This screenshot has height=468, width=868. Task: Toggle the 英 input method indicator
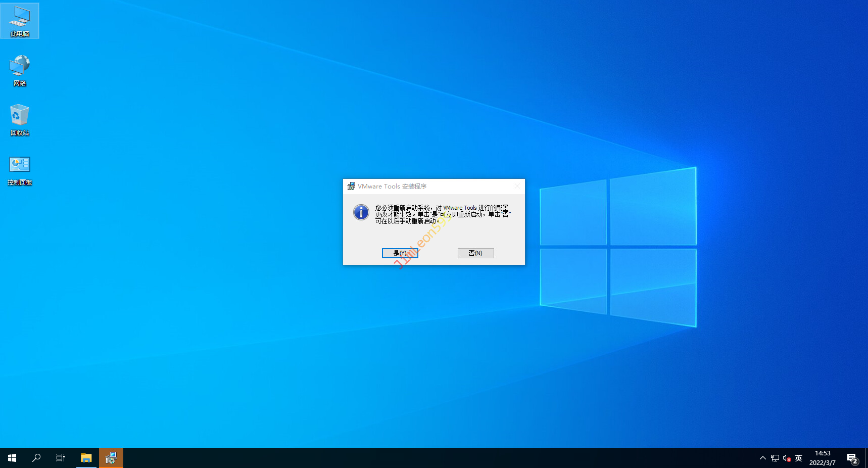(x=799, y=458)
